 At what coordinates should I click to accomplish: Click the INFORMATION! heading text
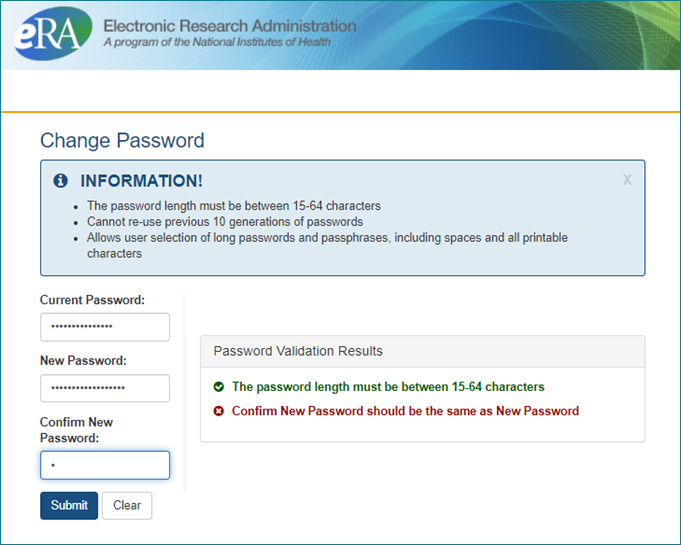tap(141, 181)
